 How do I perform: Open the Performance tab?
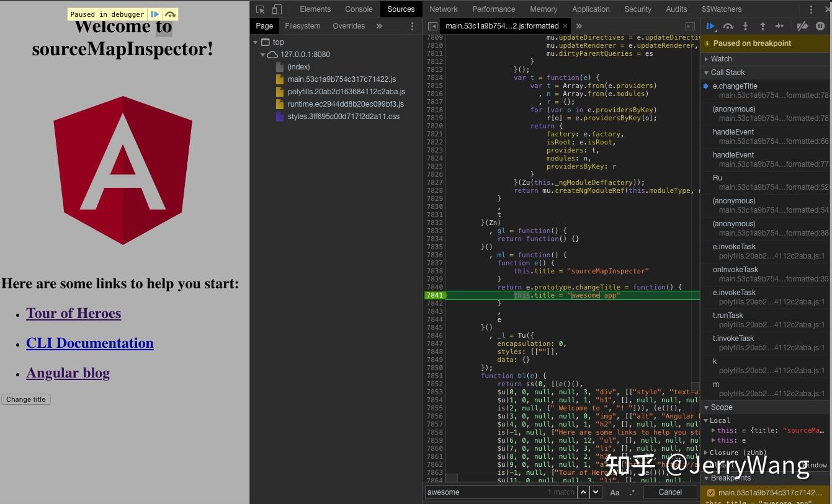coord(494,9)
